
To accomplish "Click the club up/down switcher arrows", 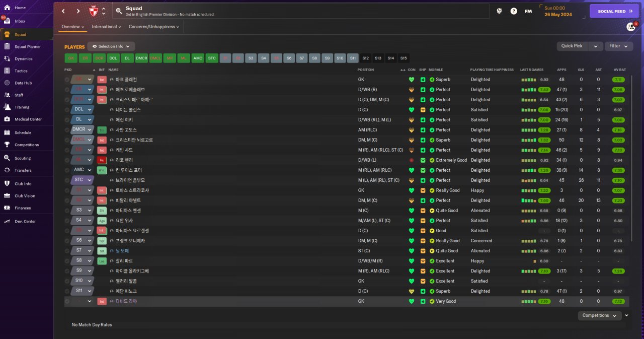I will click(104, 11).
